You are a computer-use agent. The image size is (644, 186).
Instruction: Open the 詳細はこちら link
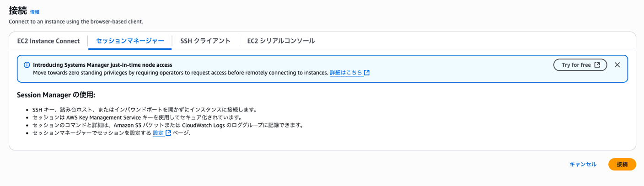coord(346,73)
